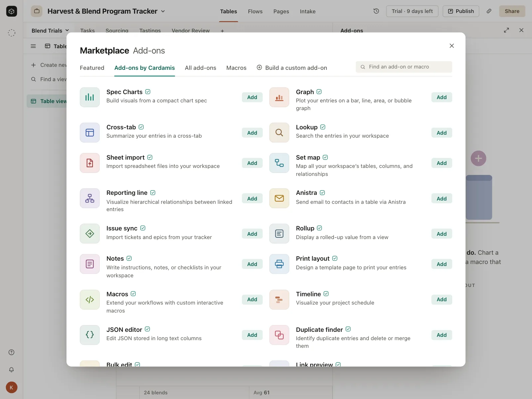Open the Macros tab in Marketplace
532x399 pixels.
click(236, 68)
